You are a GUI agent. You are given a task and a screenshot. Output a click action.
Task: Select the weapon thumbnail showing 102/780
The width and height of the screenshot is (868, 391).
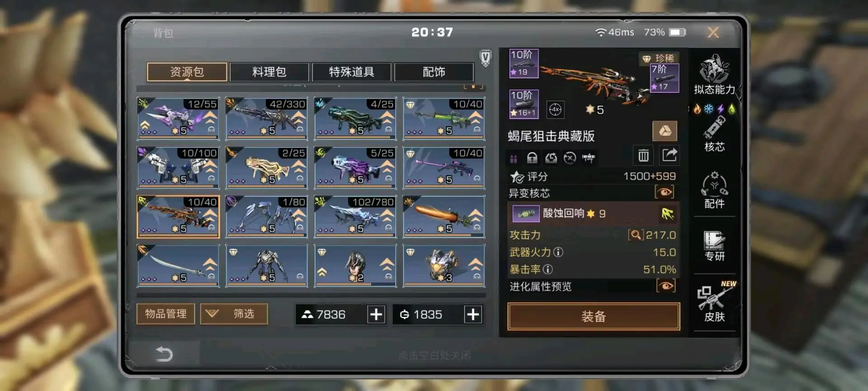(x=355, y=217)
